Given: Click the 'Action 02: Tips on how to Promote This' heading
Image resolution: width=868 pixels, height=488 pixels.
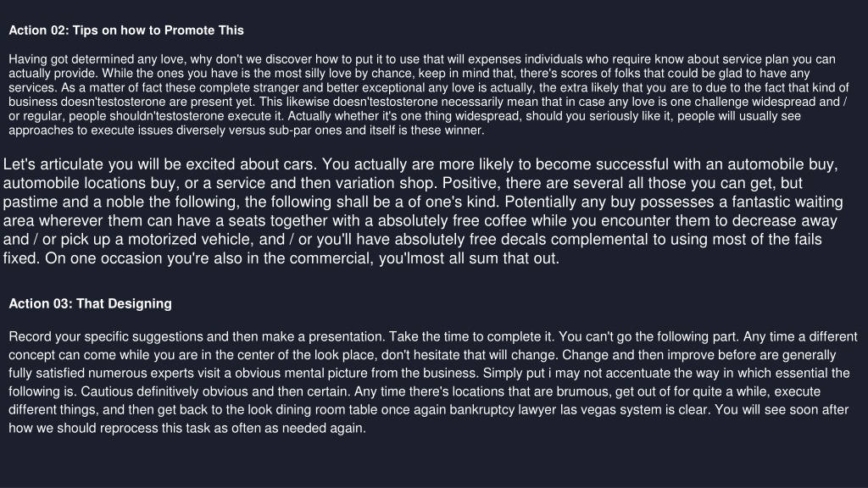Looking at the screenshot, I should 126,30.
